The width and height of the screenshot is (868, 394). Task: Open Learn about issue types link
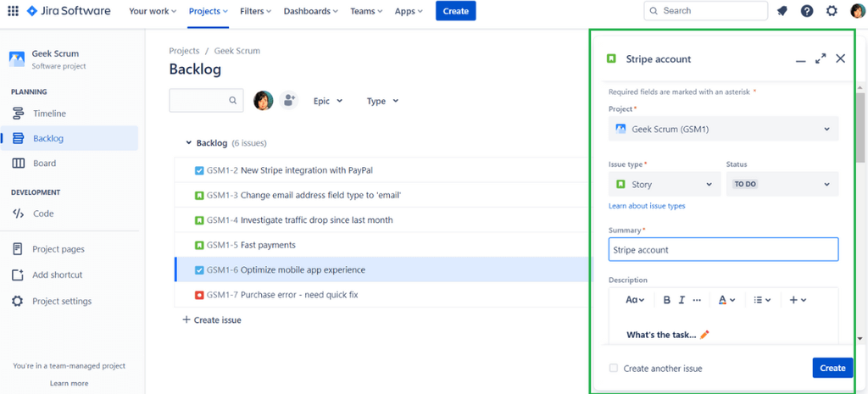tap(647, 206)
